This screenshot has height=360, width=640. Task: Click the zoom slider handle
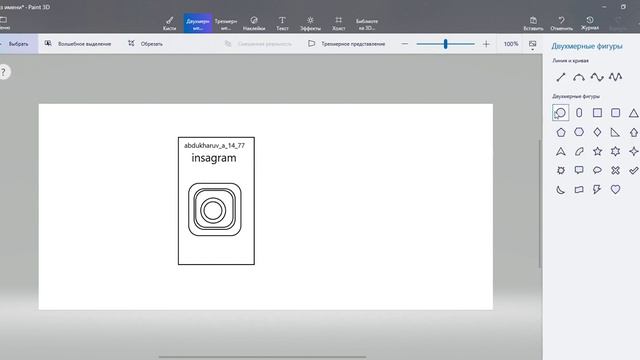pos(445,44)
